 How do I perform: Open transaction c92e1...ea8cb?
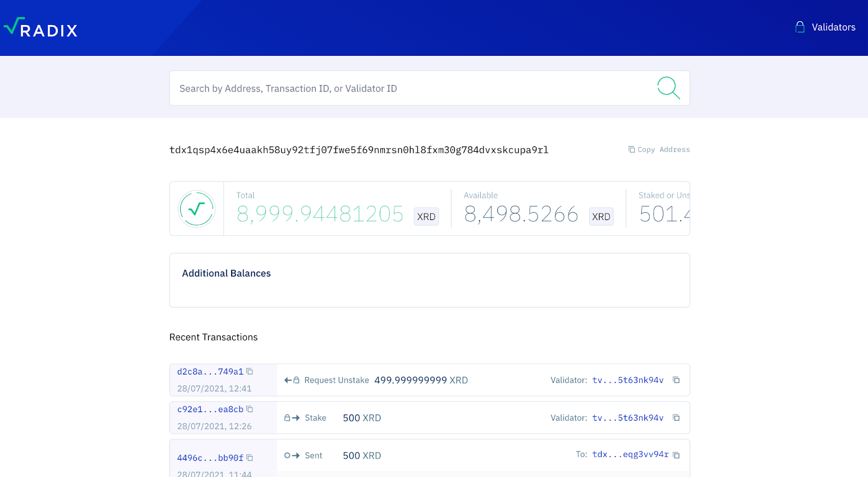coord(210,409)
